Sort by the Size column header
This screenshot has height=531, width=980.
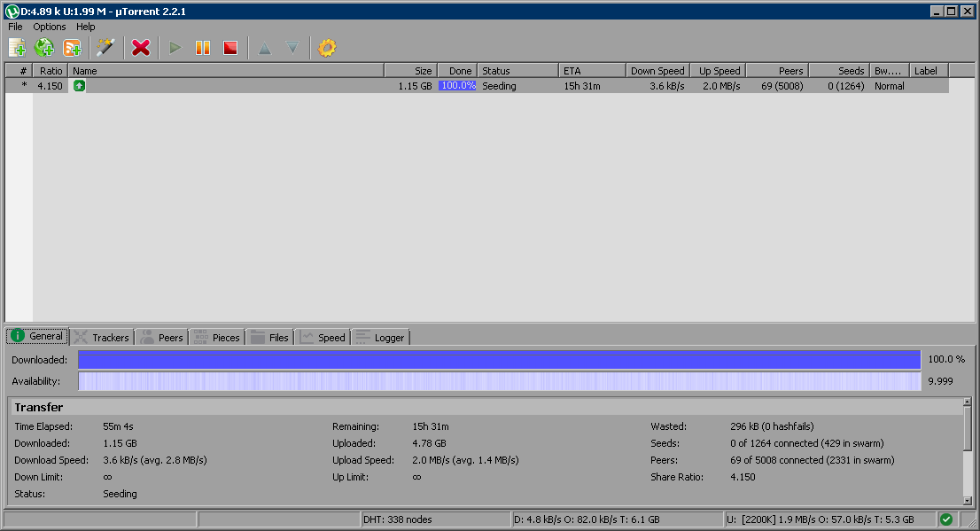(x=410, y=71)
